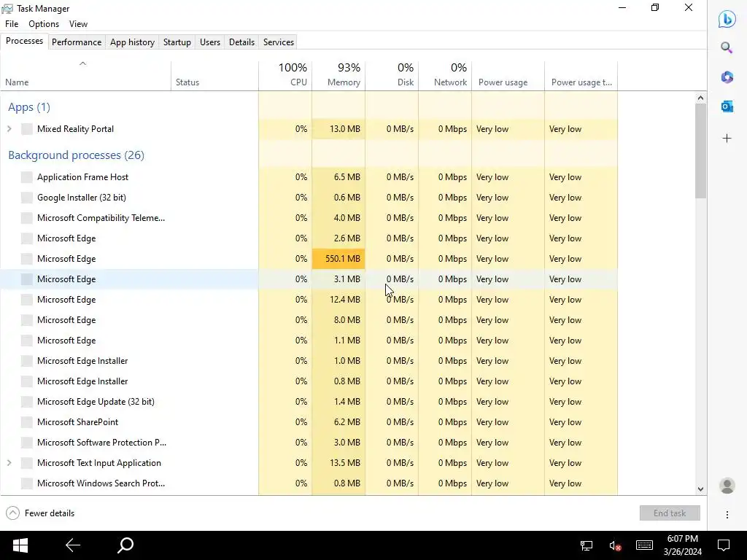The width and height of the screenshot is (747, 560).
Task: Sort by the Memory column header
Action: [x=338, y=75]
